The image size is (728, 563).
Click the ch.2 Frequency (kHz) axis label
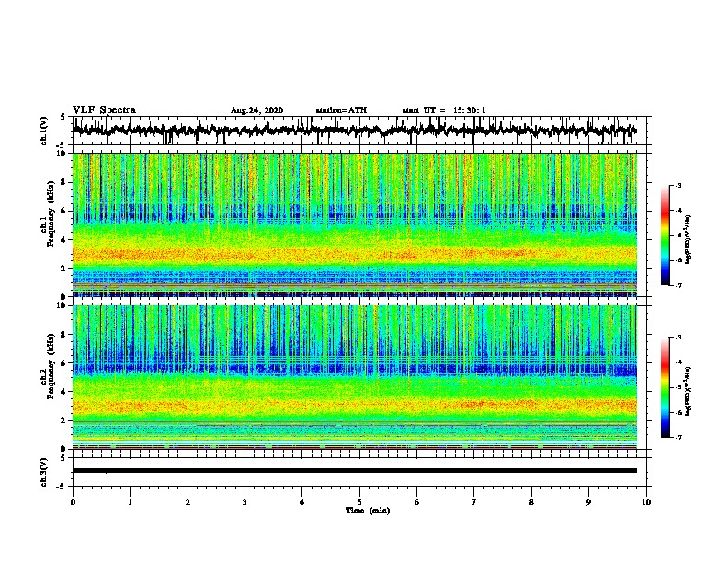48,366
